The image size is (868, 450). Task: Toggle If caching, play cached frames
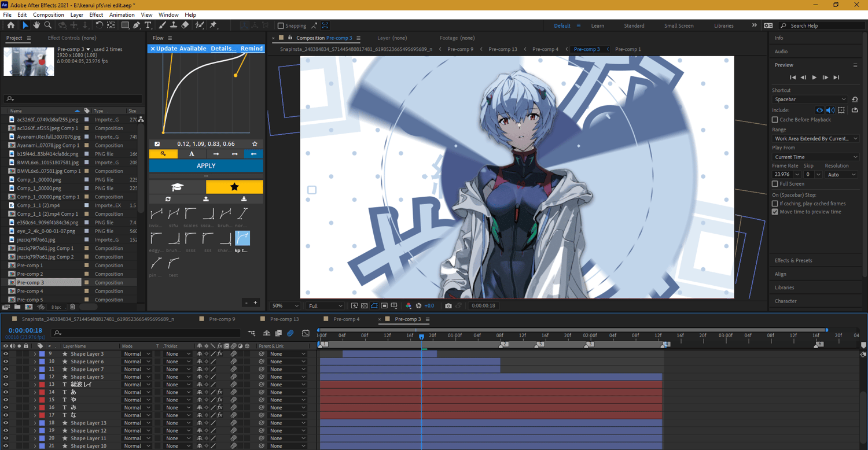(x=775, y=204)
